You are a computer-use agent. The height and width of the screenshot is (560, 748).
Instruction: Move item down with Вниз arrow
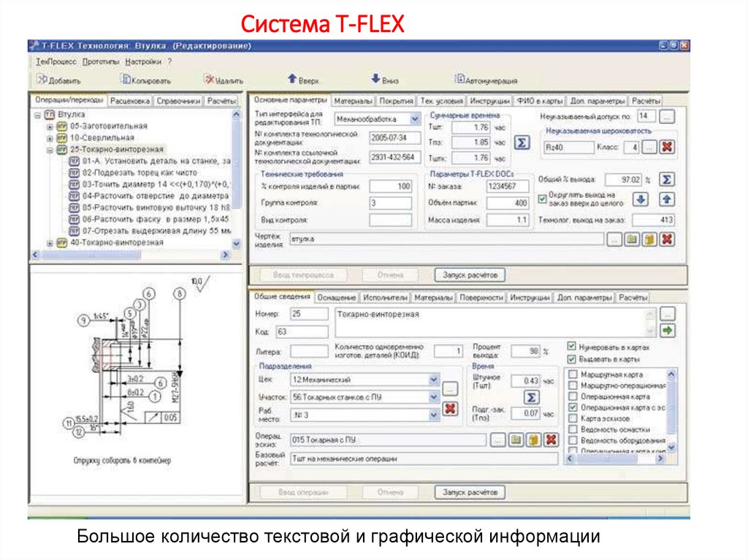pyautogui.click(x=384, y=80)
